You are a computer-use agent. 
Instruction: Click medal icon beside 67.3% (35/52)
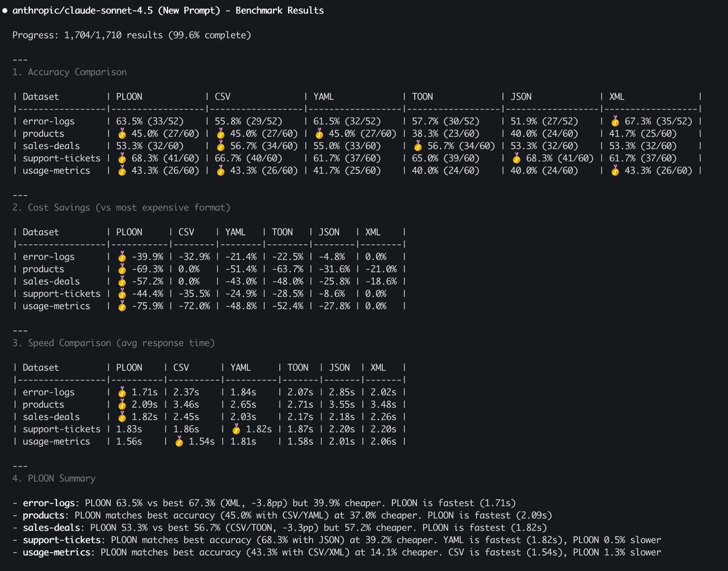coord(615,121)
